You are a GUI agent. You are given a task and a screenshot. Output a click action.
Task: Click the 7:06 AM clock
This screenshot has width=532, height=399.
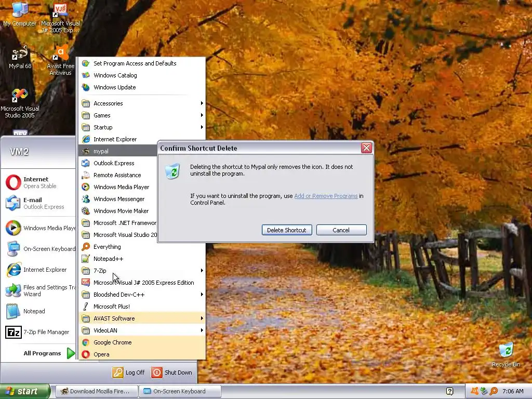513,391
